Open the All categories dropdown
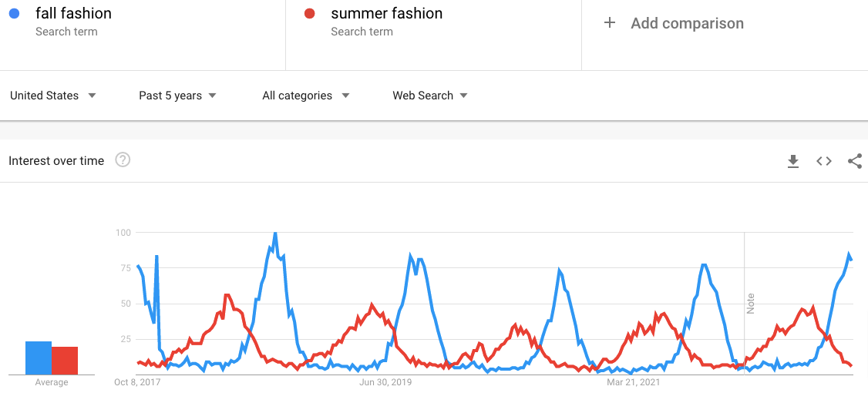 305,96
